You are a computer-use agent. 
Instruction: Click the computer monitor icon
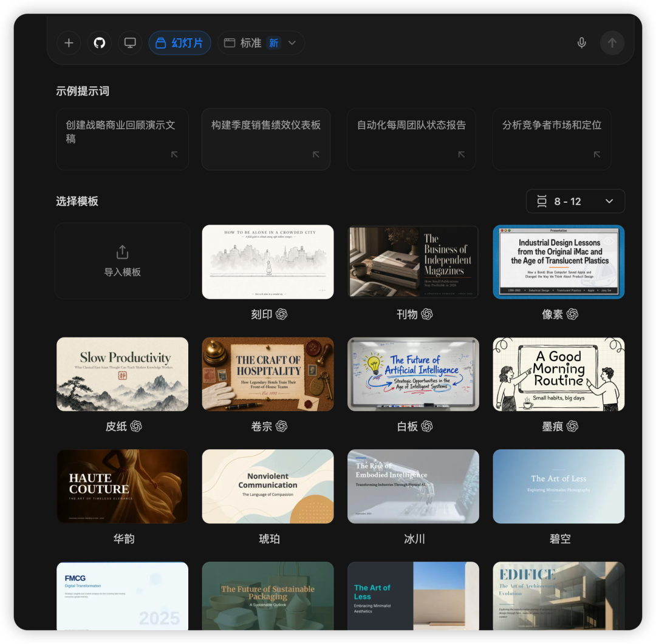point(130,42)
